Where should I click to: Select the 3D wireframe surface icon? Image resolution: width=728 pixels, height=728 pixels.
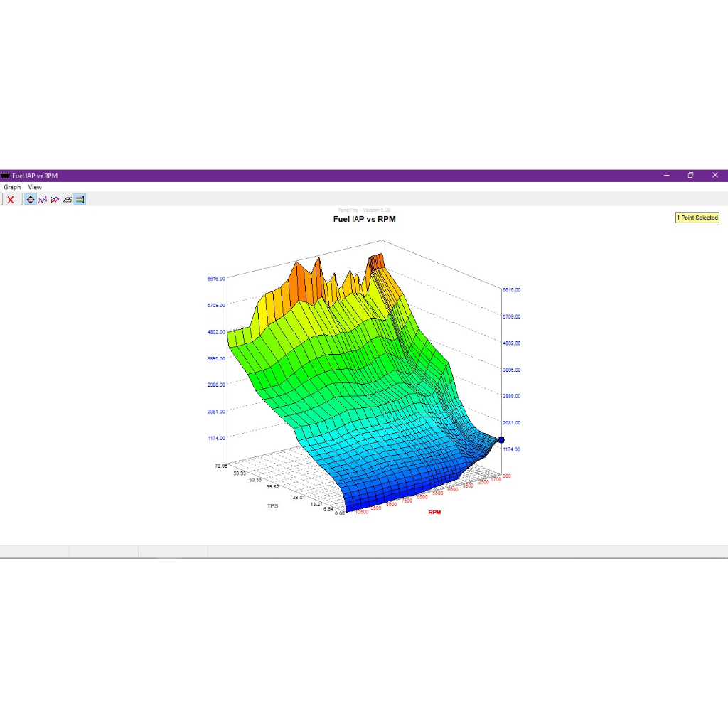(68, 200)
